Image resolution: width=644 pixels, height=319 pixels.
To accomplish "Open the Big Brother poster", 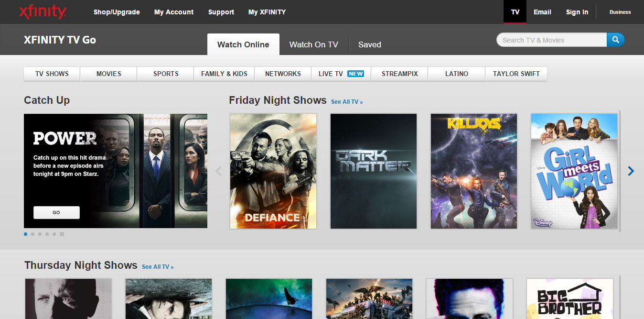I will (570, 299).
